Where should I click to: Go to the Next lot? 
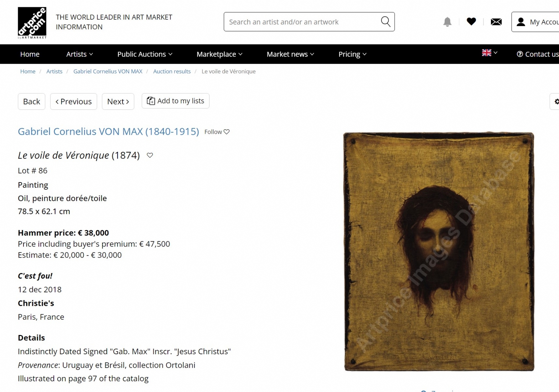(x=118, y=102)
